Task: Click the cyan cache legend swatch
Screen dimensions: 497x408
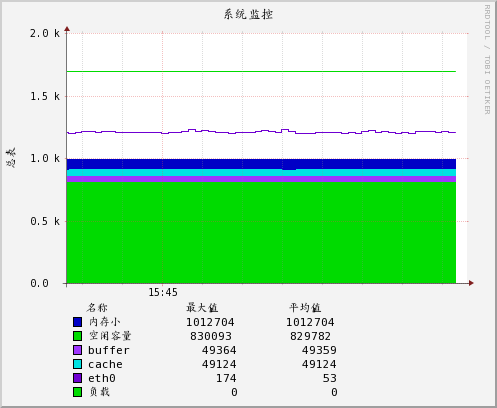Action: pos(77,364)
